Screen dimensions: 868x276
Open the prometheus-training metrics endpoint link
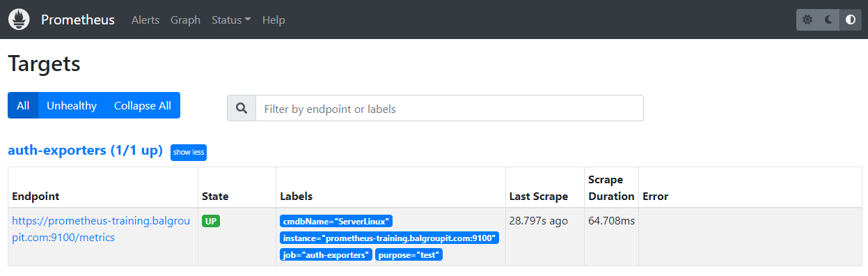(x=100, y=229)
